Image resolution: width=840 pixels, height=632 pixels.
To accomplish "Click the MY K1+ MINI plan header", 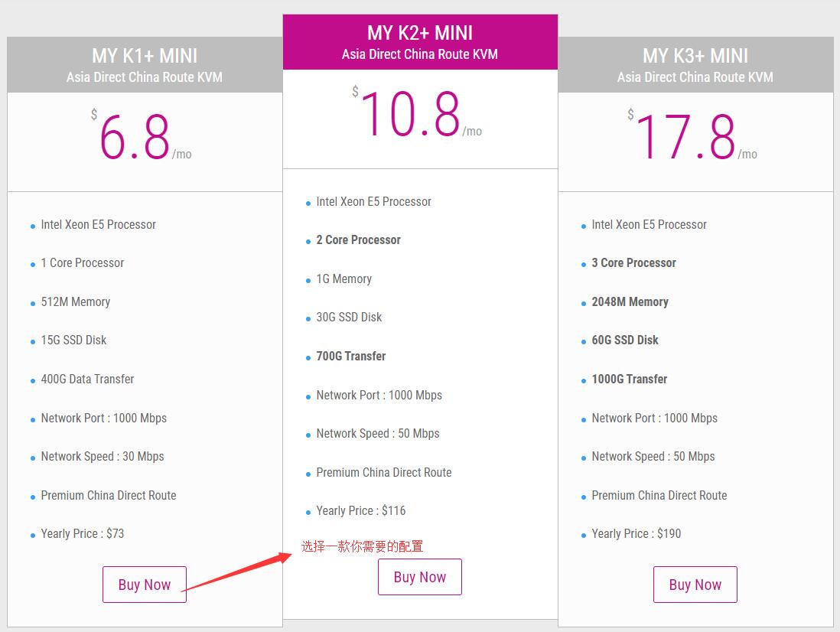I will [145, 56].
